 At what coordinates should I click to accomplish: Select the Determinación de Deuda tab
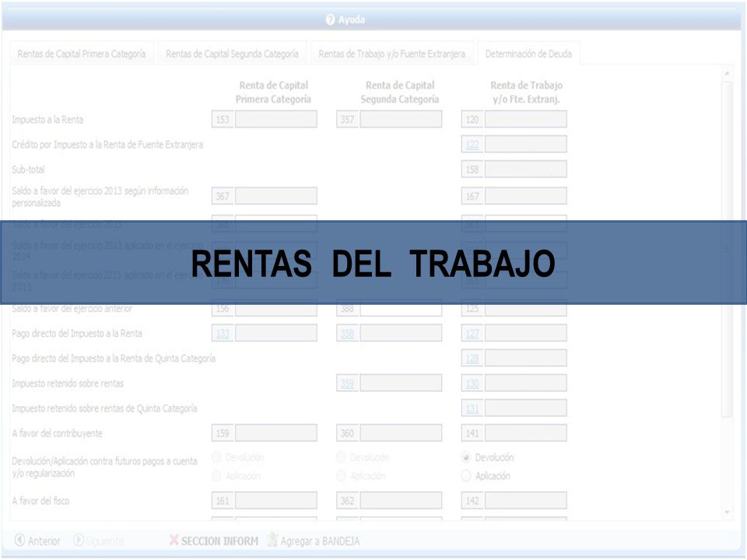pos(528,54)
